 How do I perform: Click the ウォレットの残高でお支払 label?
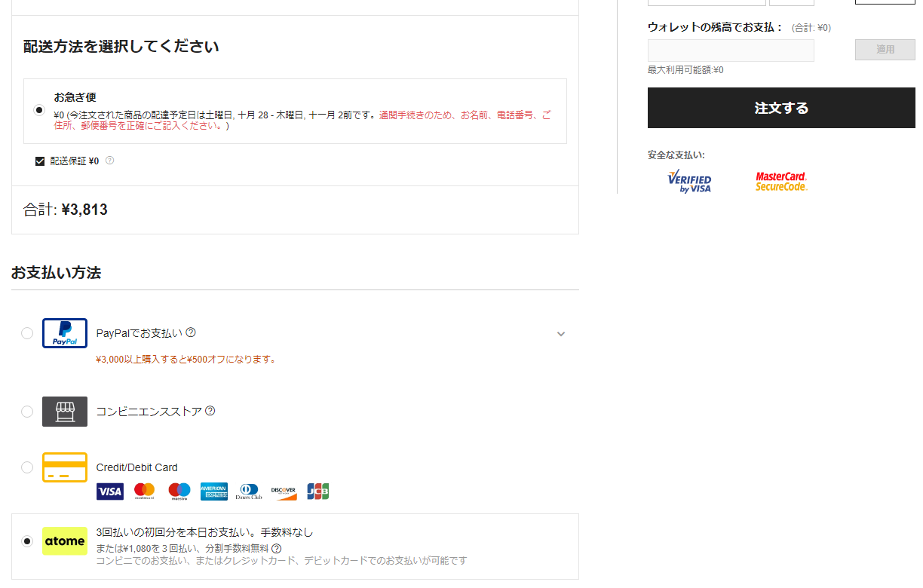[x=716, y=27]
